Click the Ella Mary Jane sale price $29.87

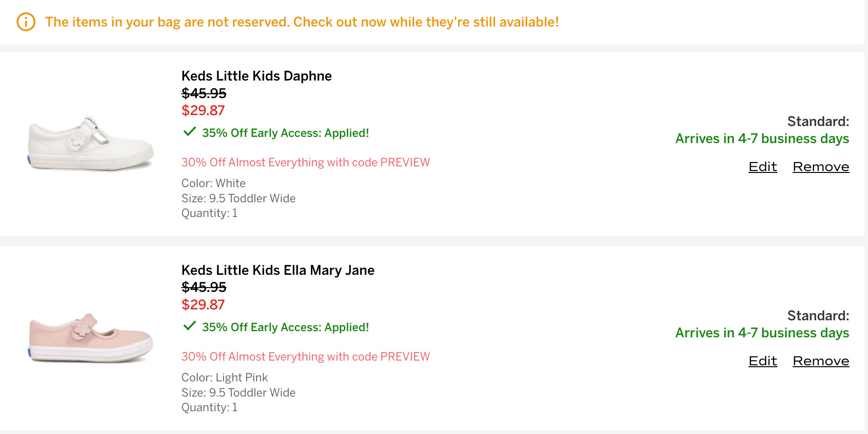[203, 305]
